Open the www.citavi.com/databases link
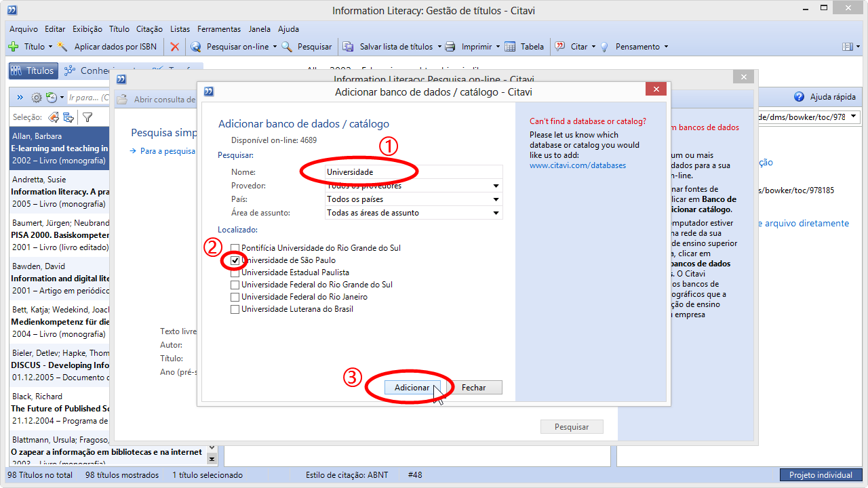Viewport: 868px width, 488px height. [x=578, y=165]
